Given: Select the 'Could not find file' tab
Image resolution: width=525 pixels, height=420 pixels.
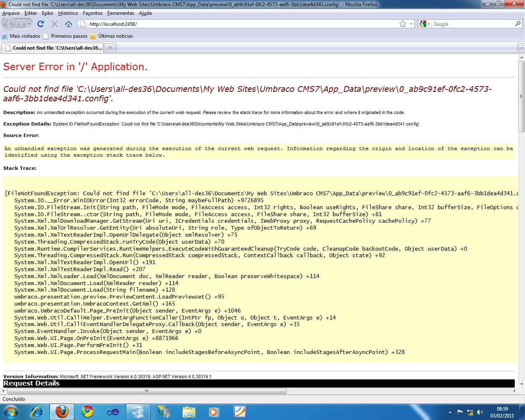Looking at the screenshot, I should point(52,48).
